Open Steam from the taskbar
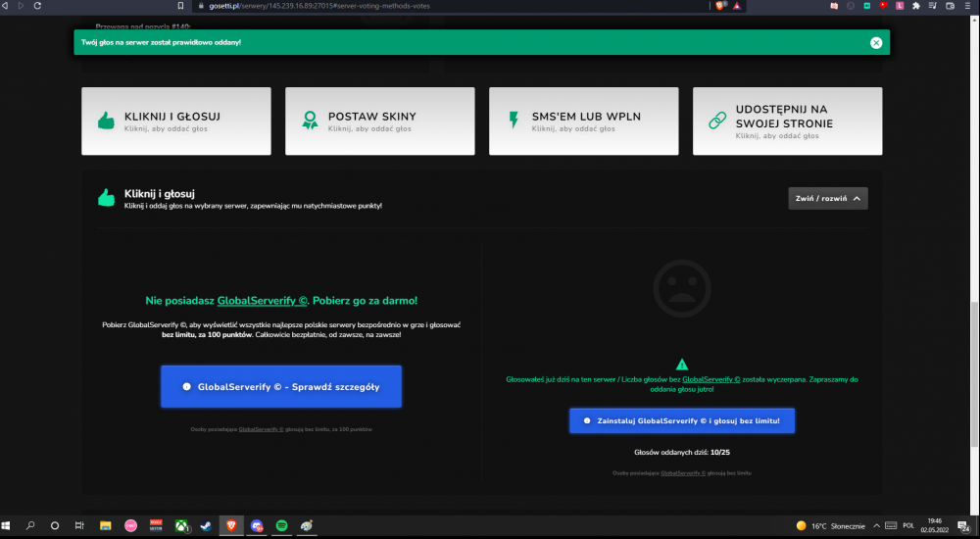 pyautogui.click(x=206, y=526)
